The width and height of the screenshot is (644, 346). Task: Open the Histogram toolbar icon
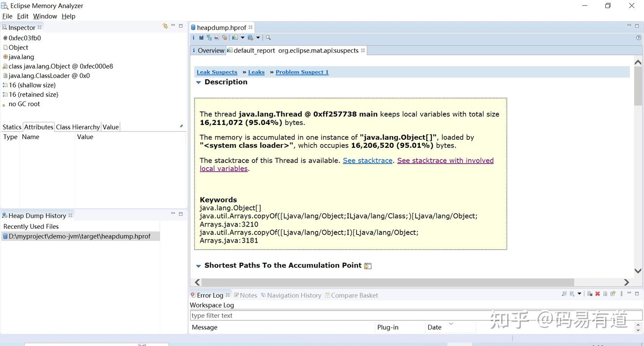pyautogui.click(x=201, y=38)
